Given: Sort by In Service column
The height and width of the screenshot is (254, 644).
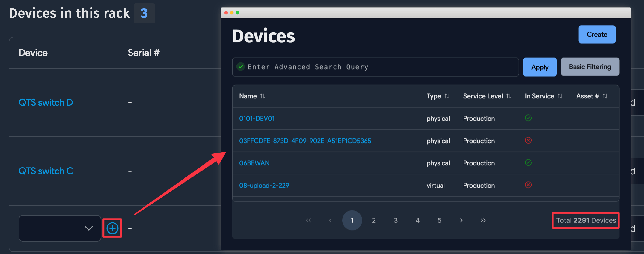Looking at the screenshot, I should point(560,96).
